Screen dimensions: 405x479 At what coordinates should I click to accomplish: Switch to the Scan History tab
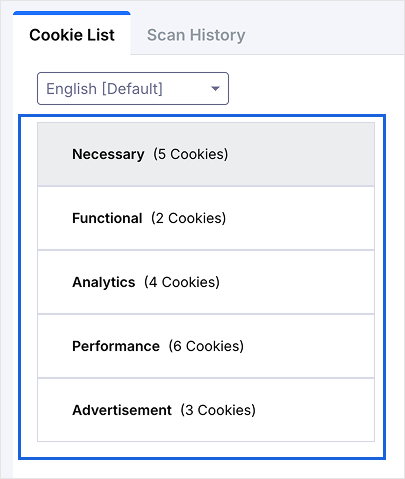pyautogui.click(x=196, y=35)
